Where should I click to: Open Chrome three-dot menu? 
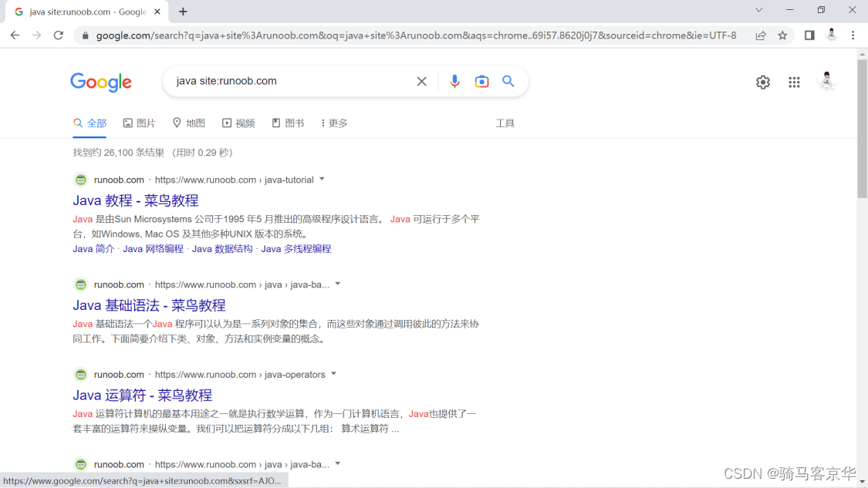coord(853,35)
